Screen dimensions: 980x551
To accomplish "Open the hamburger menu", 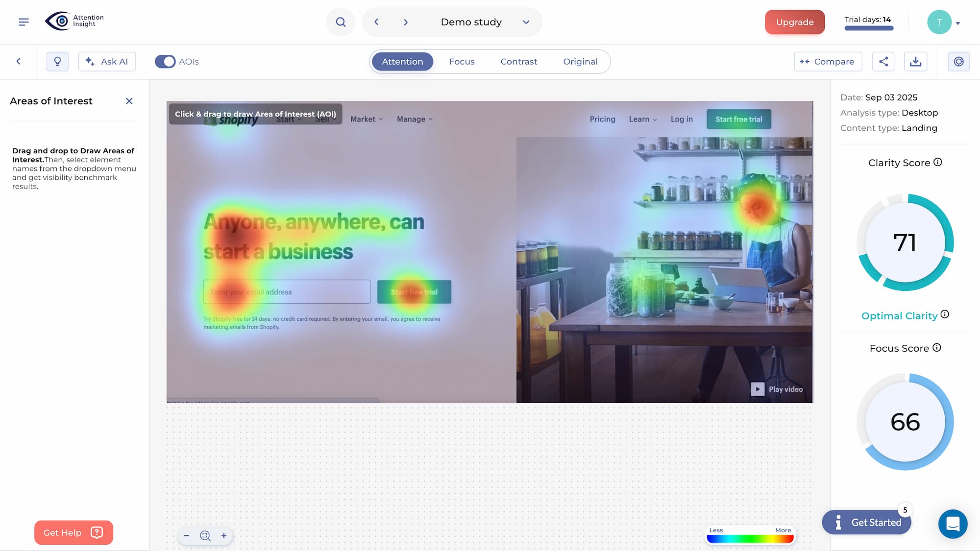I will pyautogui.click(x=24, y=22).
